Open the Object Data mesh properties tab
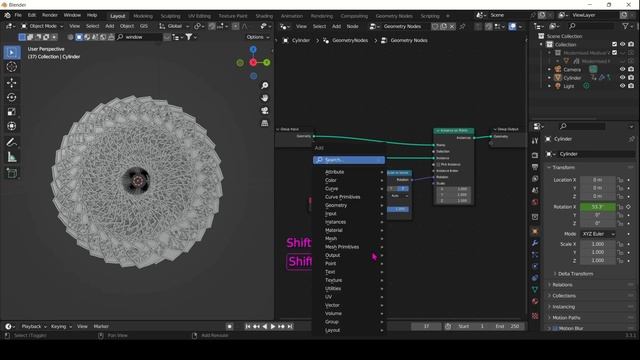Image resolution: width=640 pixels, height=360 pixels. (x=535, y=289)
